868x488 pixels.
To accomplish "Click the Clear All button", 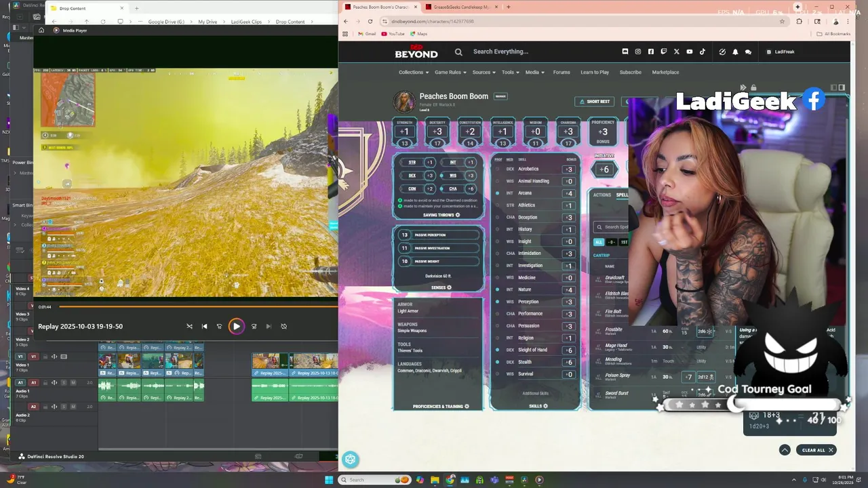I will coord(817,450).
